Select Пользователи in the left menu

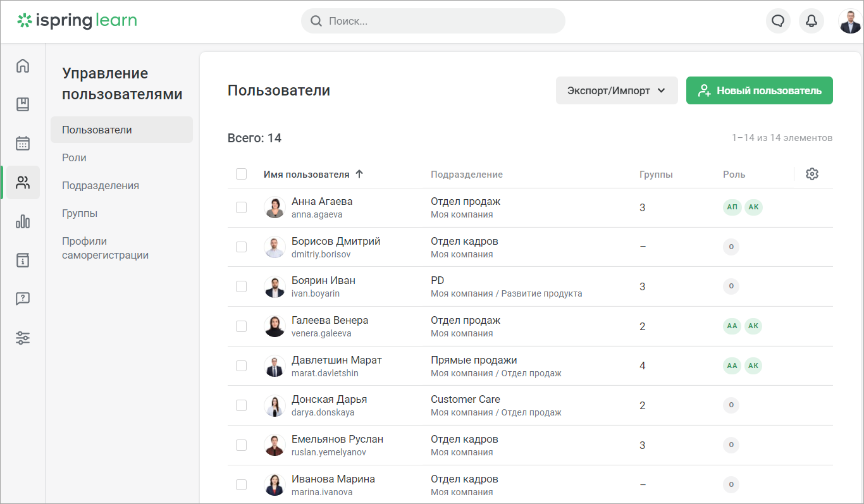121,130
